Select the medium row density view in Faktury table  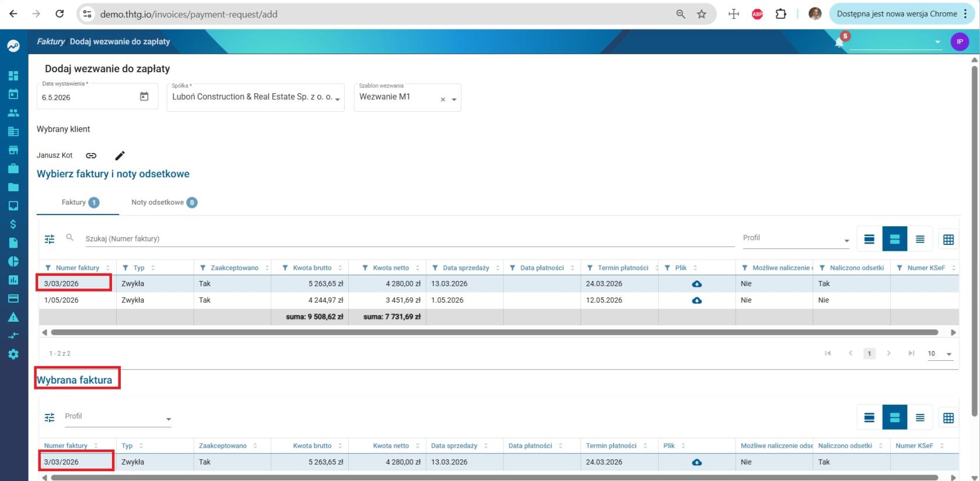(x=894, y=239)
